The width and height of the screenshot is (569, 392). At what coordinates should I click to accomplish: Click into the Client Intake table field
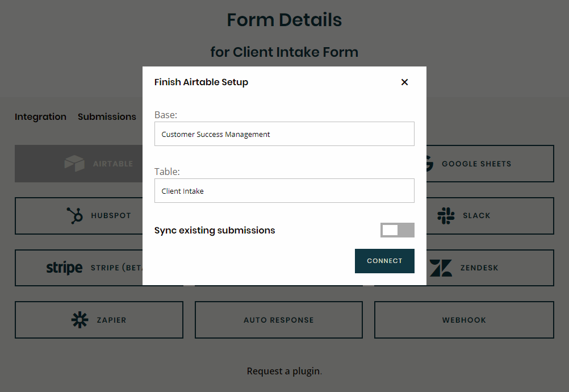coord(284,190)
